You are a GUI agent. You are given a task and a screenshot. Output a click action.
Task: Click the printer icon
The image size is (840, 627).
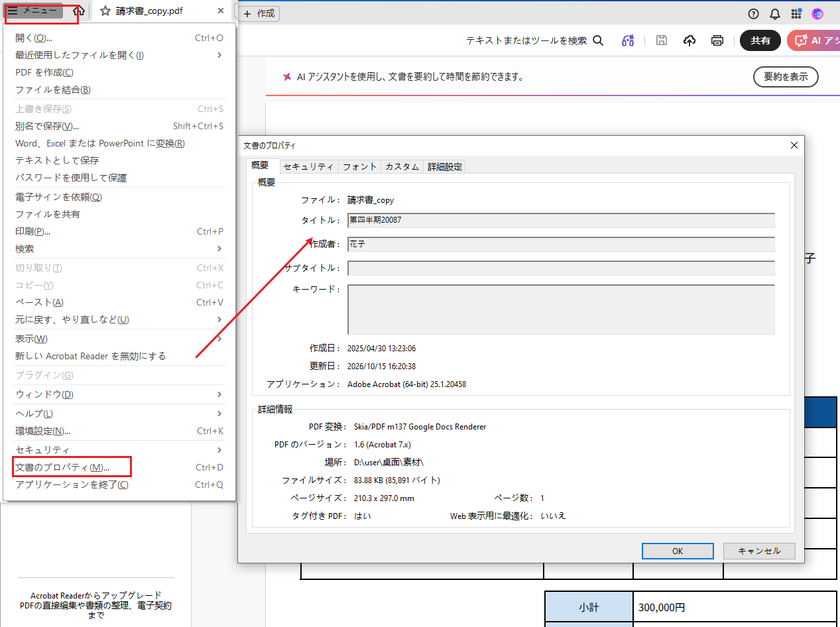pyautogui.click(x=717, y=40)
